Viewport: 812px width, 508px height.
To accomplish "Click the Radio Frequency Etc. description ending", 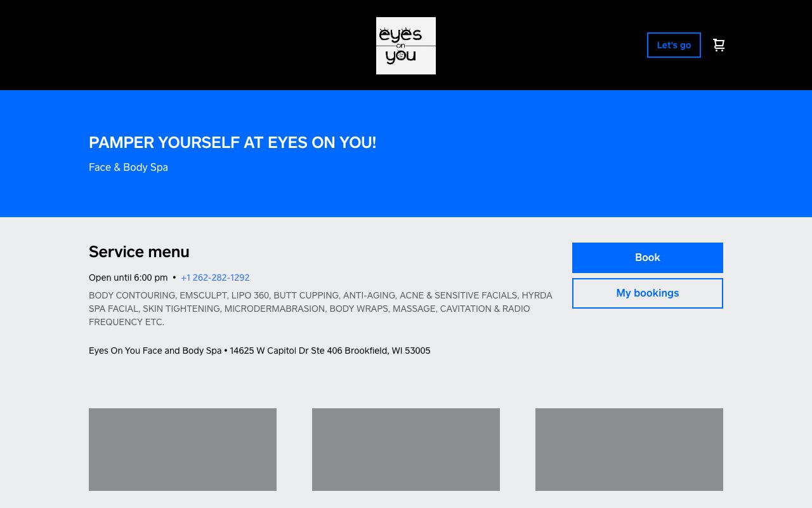I will (126, 322).
